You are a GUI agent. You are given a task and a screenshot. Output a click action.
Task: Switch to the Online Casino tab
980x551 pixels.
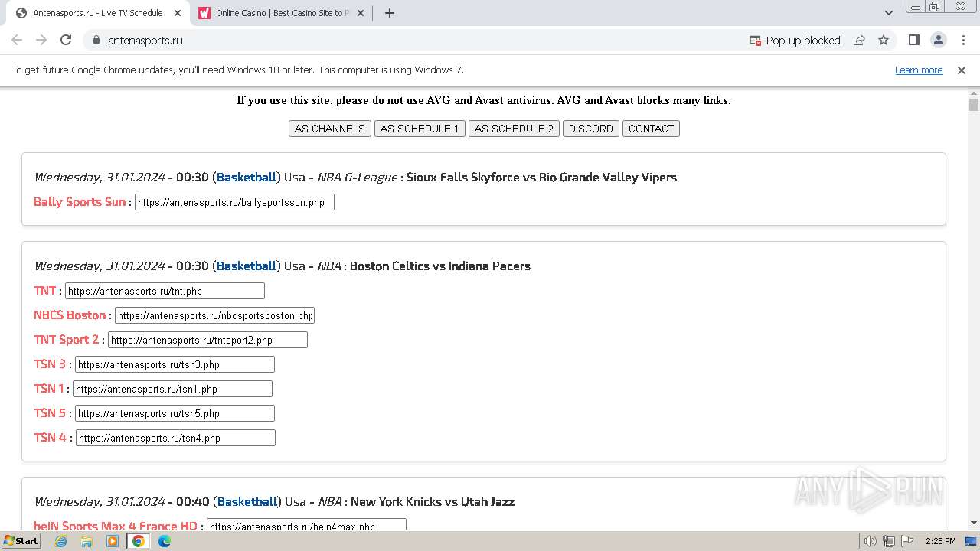(280, 13)
